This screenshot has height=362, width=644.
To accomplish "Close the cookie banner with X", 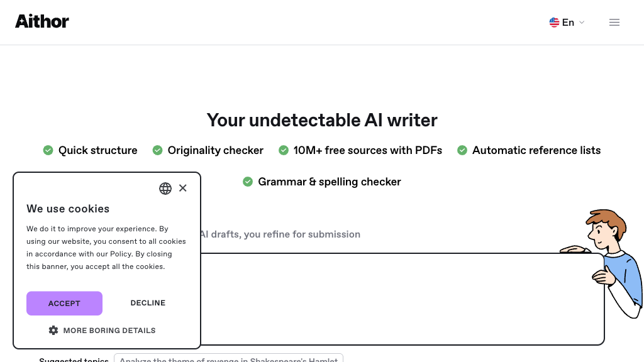I will click(183, 188).
